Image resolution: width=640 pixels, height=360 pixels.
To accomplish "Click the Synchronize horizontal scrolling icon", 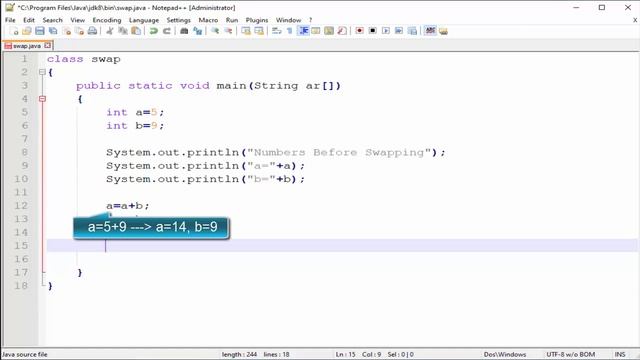I will 259,31.
